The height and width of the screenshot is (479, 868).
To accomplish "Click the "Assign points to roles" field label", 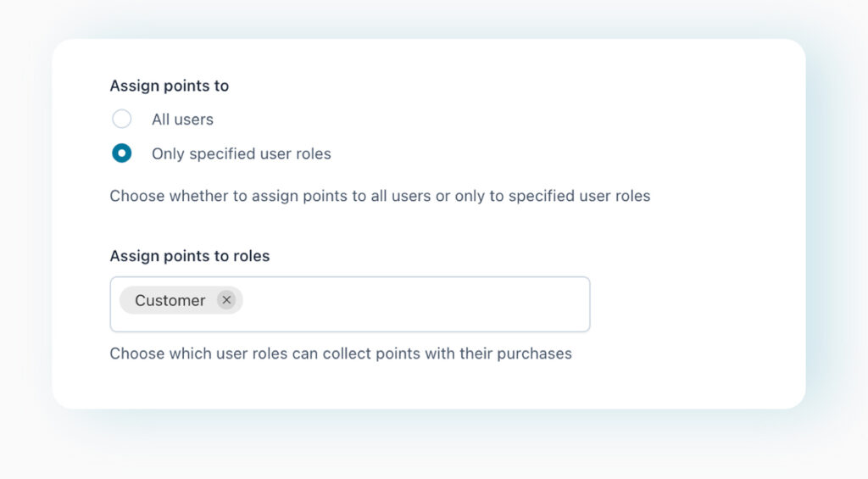I will [x=190, y=256].
